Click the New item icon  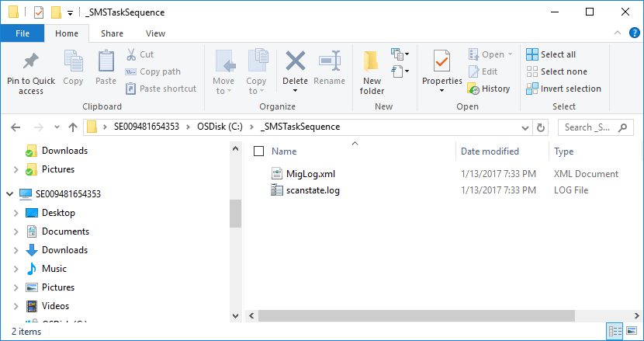pyautogui.click(x=397, y=54)
